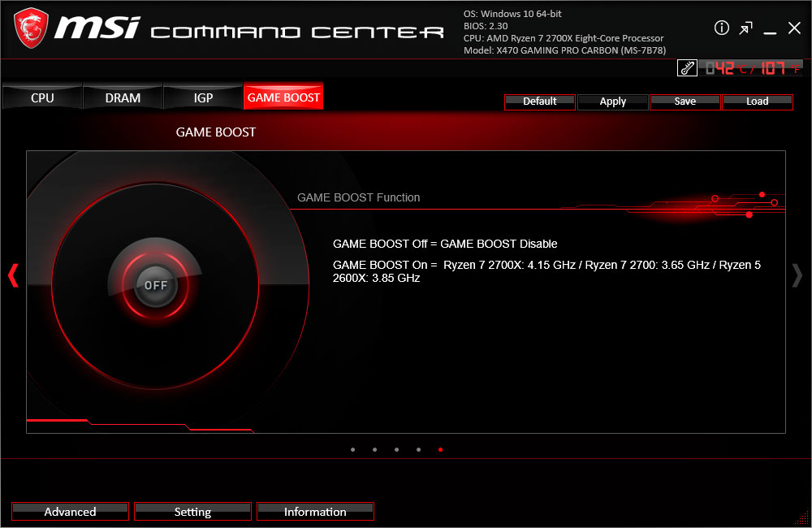Toggle the GAME BOOST OFF knob
Viewport: 812px width, 528px height.
coord(155,286)
